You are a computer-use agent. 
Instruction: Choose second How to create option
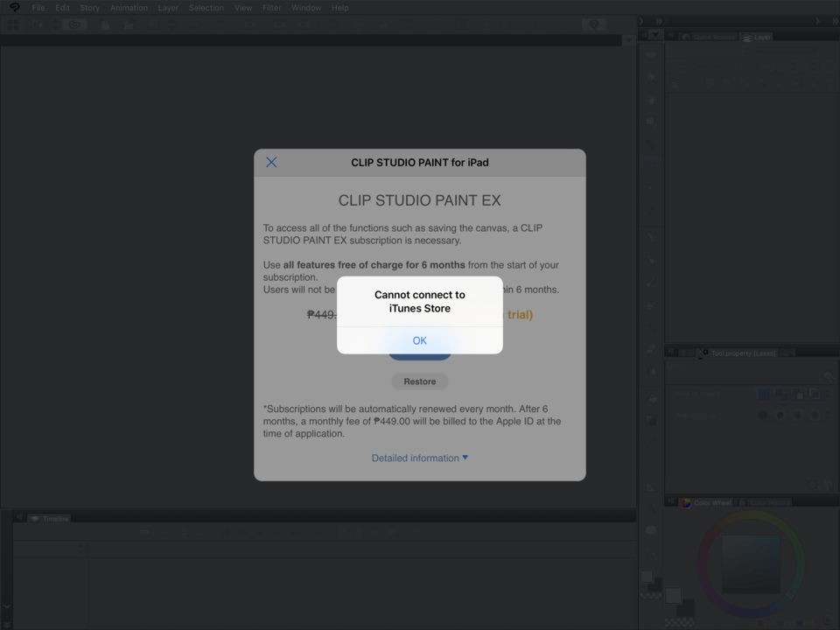(x=780, y=394)
